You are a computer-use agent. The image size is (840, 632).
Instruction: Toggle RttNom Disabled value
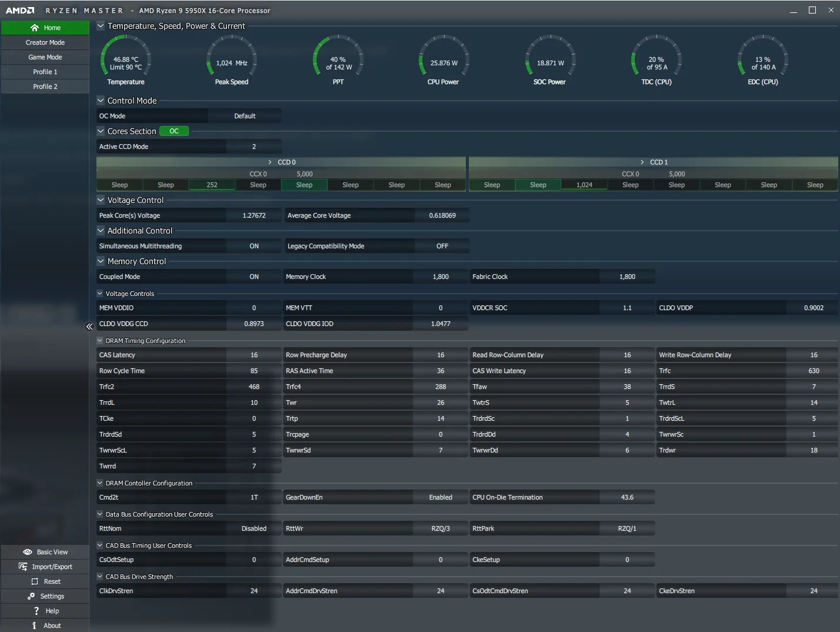254,528
